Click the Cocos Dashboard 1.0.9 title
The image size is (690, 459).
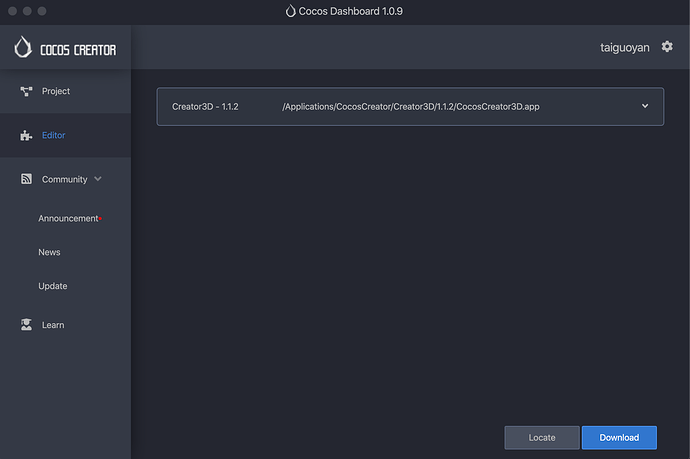click(350, 11)
